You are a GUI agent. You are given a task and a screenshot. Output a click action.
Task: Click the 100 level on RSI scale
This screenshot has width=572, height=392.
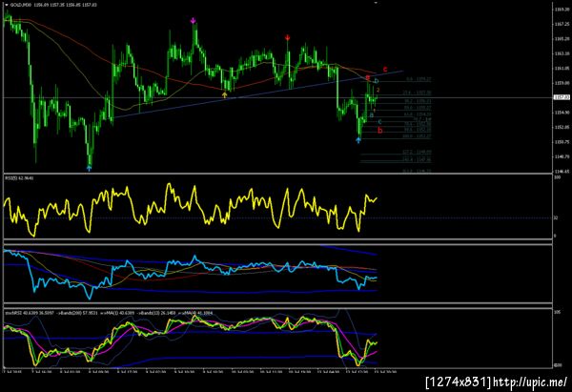pyautogui.click(x=557, y=177)
